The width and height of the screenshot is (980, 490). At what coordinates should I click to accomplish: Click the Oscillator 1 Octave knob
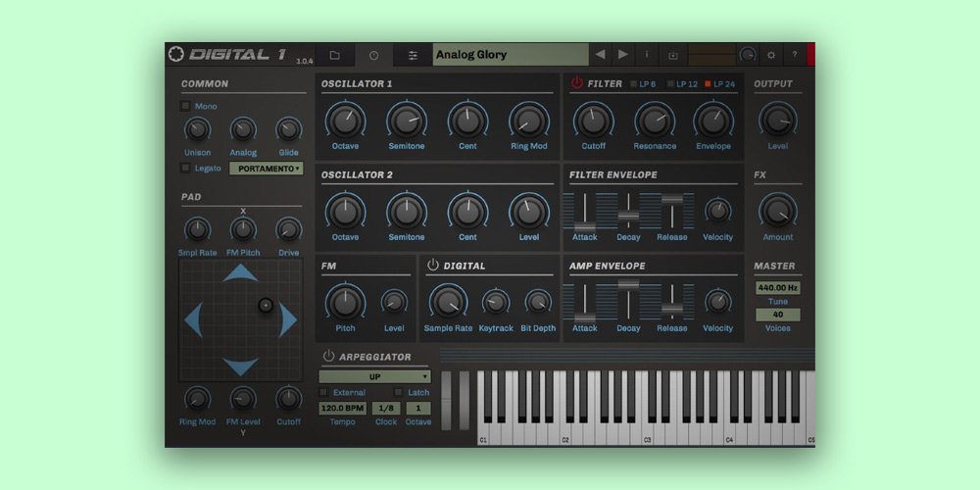tap(345, 121)
